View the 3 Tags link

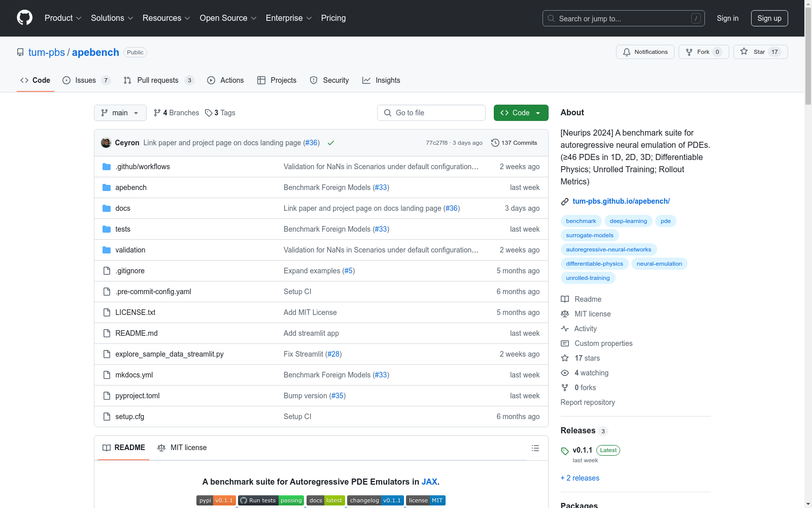click(220, 113)
